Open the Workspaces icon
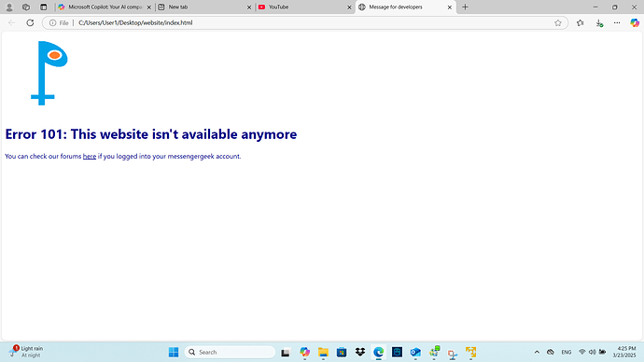This screenshot has width=644, height=362. 26,7
